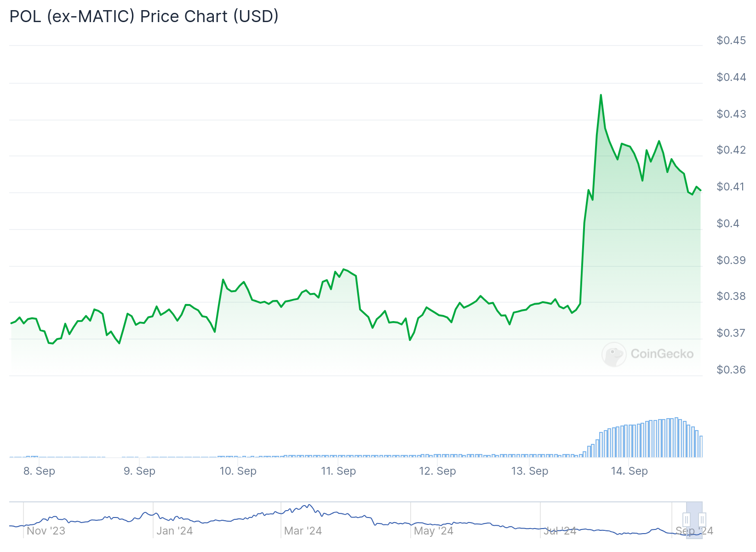
Task: Click the left range selector handle
Action: coord(686,520)
